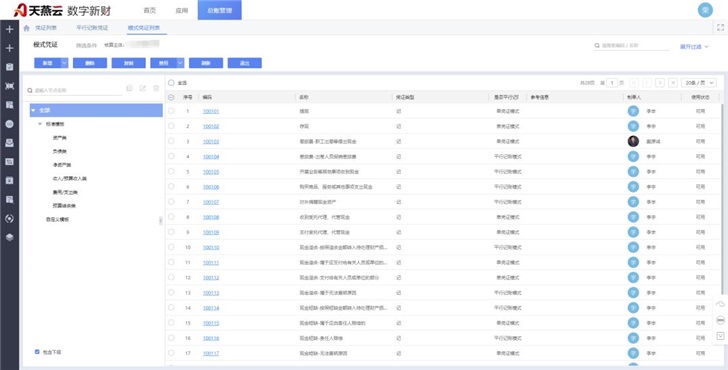Viewport: 728px width, 370px height.
Task: Open the 新增 button dropdown arrow
Action: 65,63
